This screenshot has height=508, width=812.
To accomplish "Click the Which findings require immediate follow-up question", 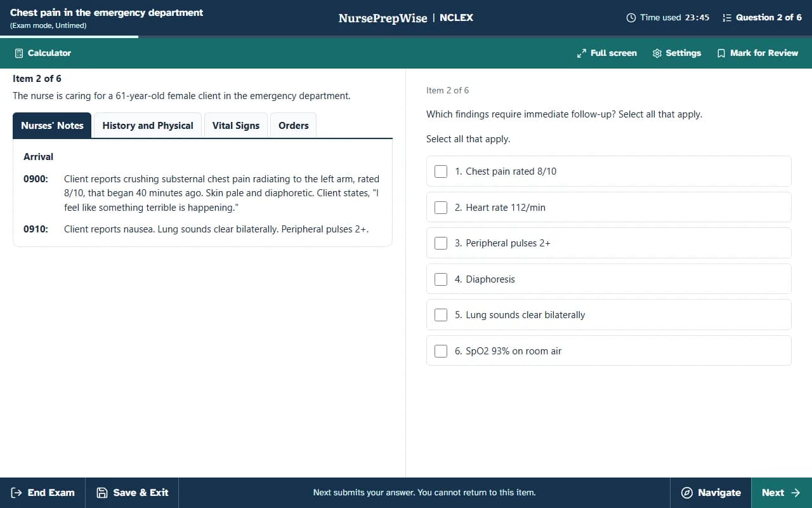I will (564, 114).
